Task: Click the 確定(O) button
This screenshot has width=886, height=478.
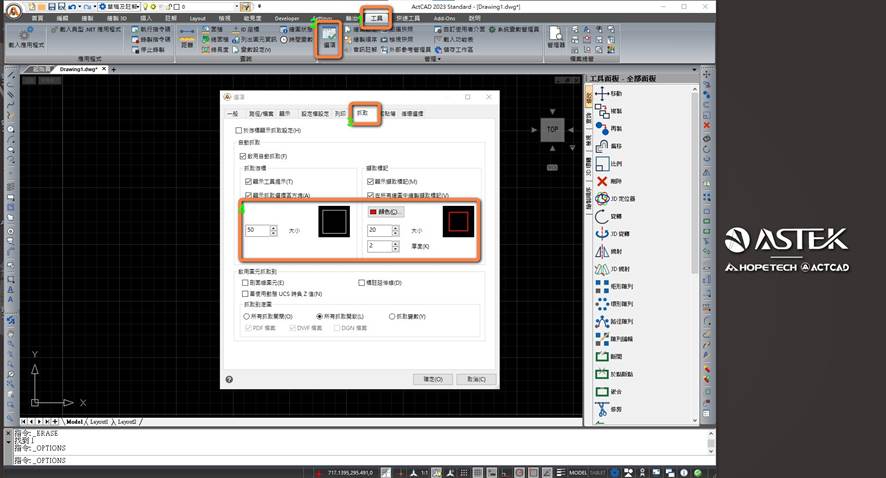Action: (432, 379)
